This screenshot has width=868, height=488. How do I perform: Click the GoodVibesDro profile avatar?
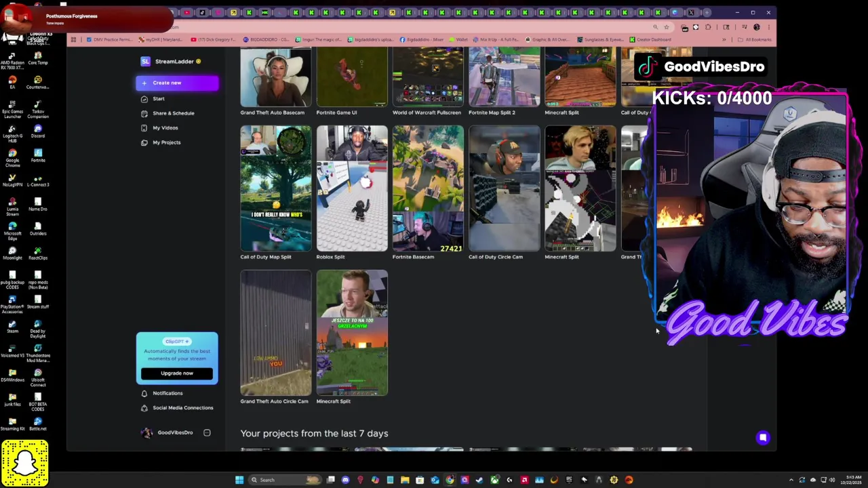[x=146, y=432]
